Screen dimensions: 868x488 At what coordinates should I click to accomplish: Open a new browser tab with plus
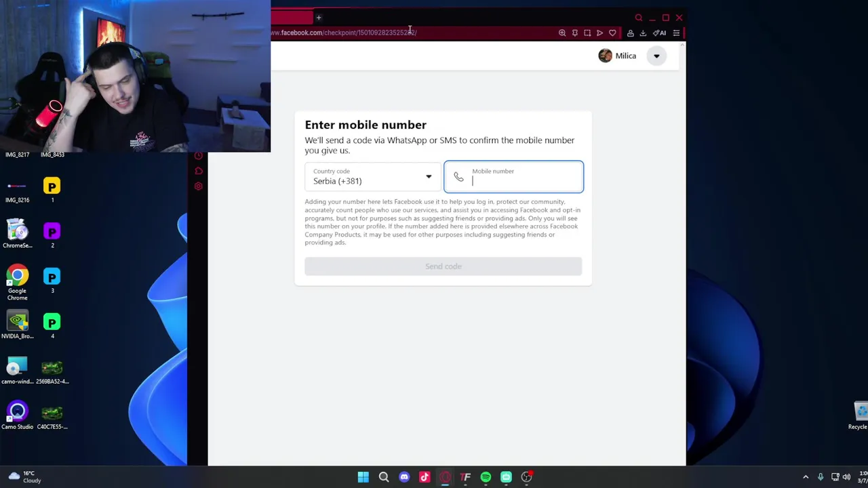pos(319,18)
